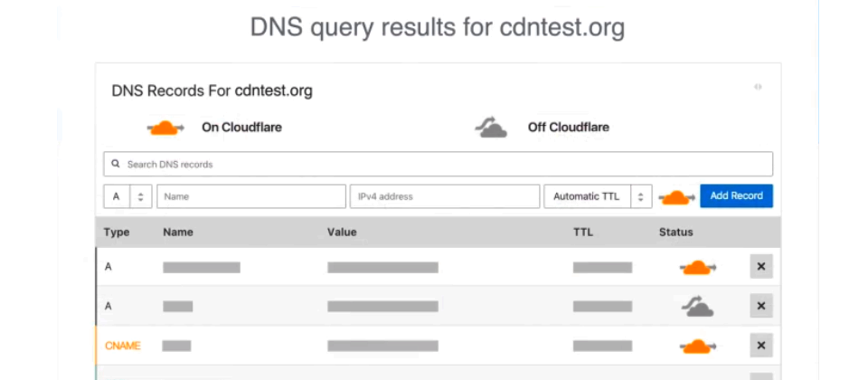Click the TTL dropdown stepper arrows
The width and height of the screenshot is (868, 380).
[641, 196]
